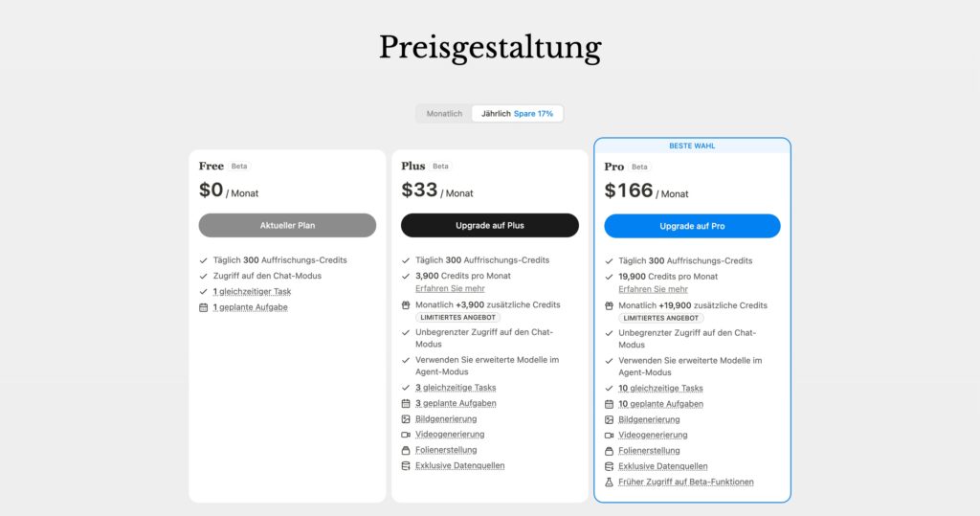Screen dimensions: 980x516
Task: Click Limitiertes Angebot badge in Pro plan
Action: click(x=661, y=318)
